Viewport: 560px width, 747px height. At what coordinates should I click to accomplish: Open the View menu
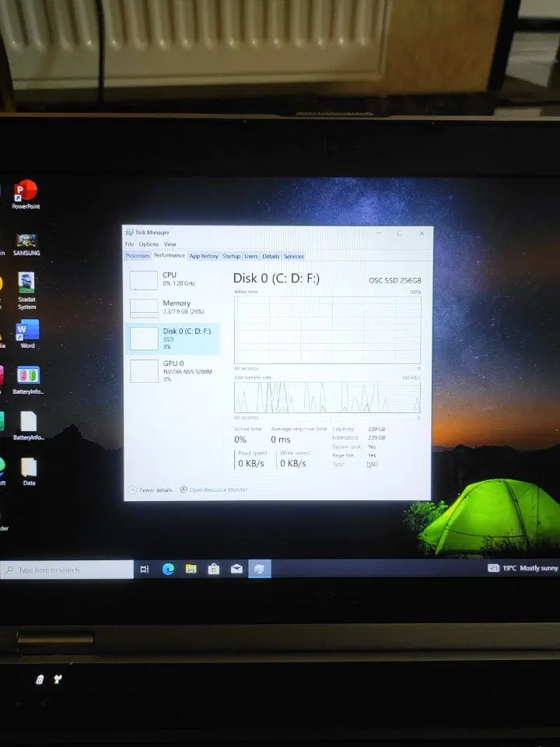(x=170, y=244)
